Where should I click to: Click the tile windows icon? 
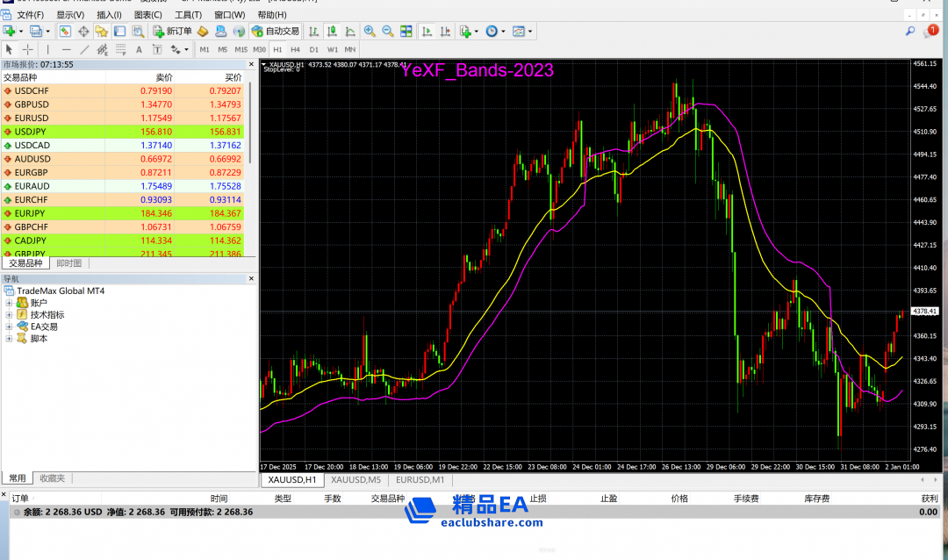406,31
